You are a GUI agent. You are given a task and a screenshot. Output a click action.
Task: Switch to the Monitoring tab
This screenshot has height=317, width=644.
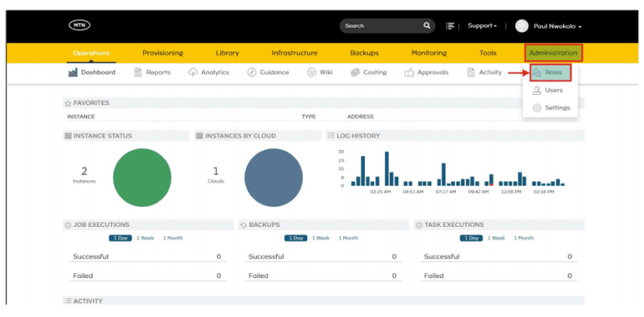[x=429, y=53]
